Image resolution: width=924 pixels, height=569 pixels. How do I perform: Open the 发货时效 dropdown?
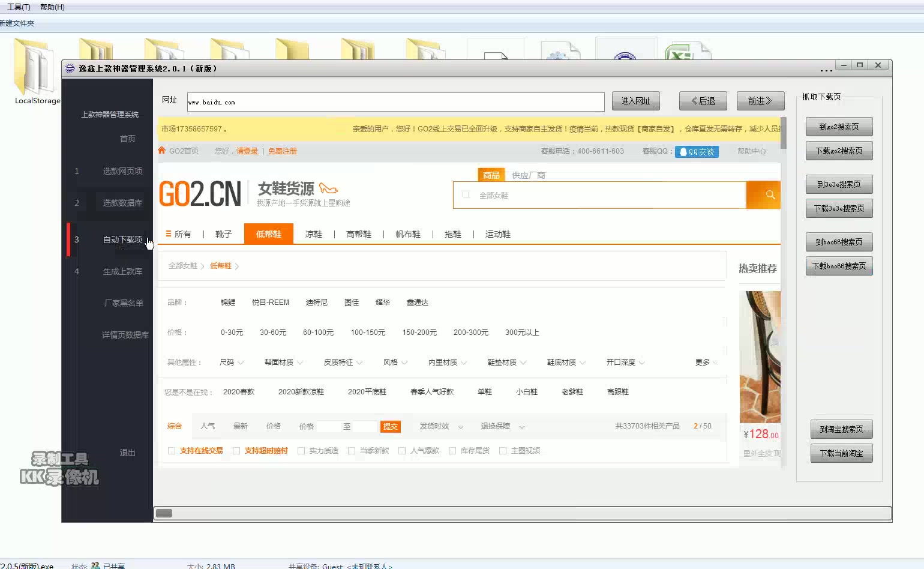[x=442, y=426]
